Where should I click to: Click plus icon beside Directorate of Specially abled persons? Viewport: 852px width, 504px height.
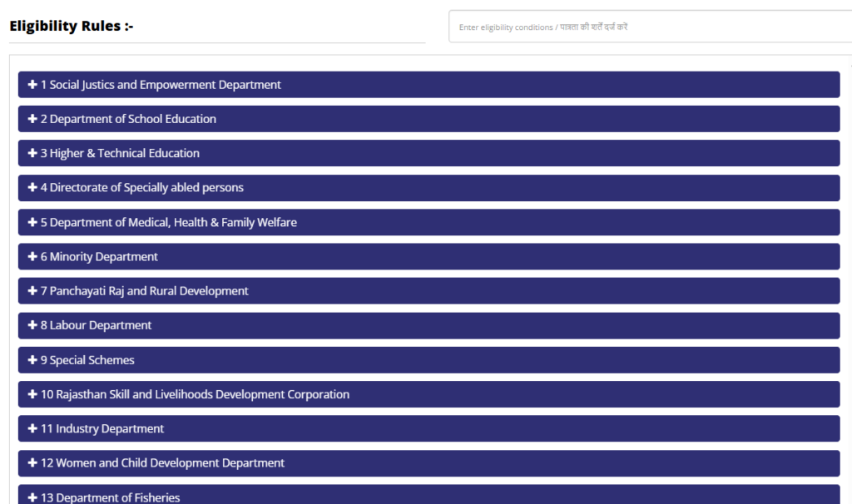[32, 188]
